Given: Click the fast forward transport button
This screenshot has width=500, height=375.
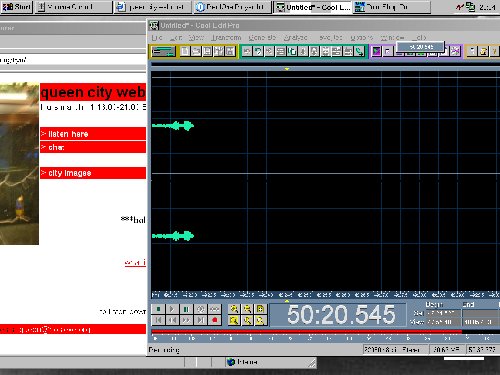Looking at the screenshot, I should pyautogui.click(x=186, y=320).
